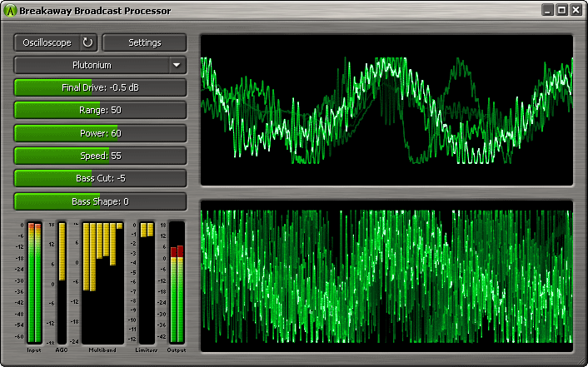
Task: Click the Speed slider
Action: [100, 156]
